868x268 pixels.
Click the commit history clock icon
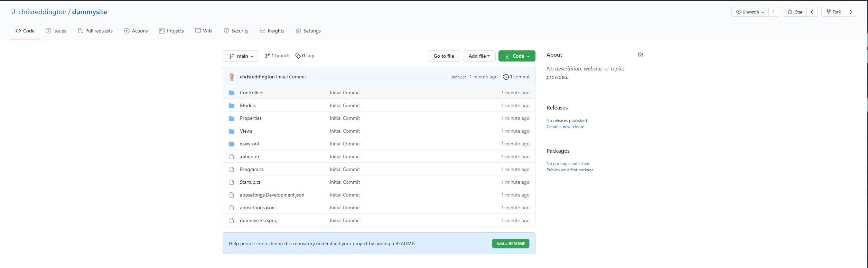[x=506, y=77]
